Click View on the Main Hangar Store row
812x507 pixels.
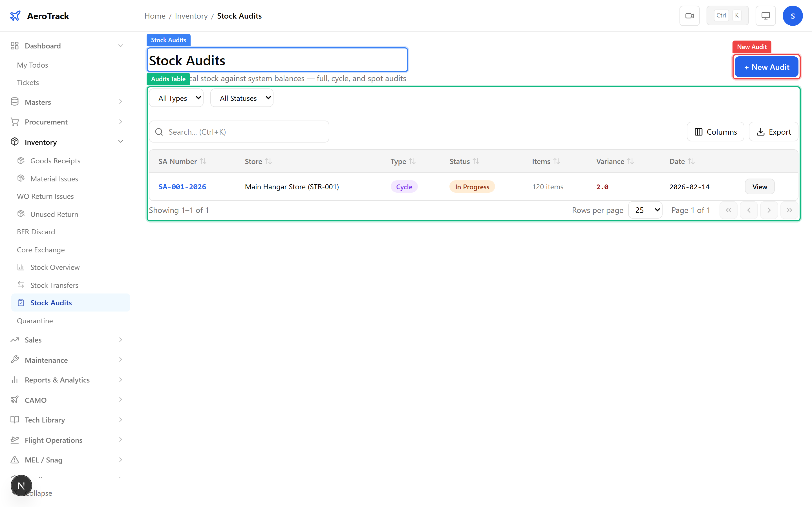click(x=759, y=186)
